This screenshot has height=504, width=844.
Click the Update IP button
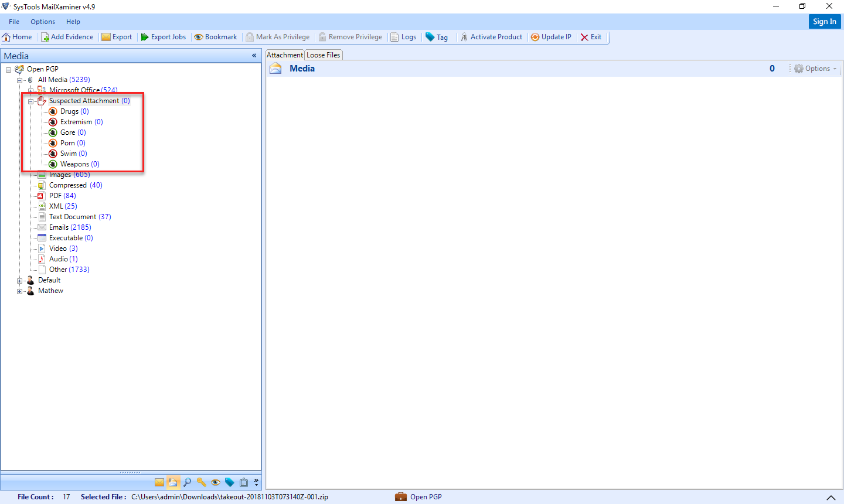pyautogui.click(x=551, y=37)
